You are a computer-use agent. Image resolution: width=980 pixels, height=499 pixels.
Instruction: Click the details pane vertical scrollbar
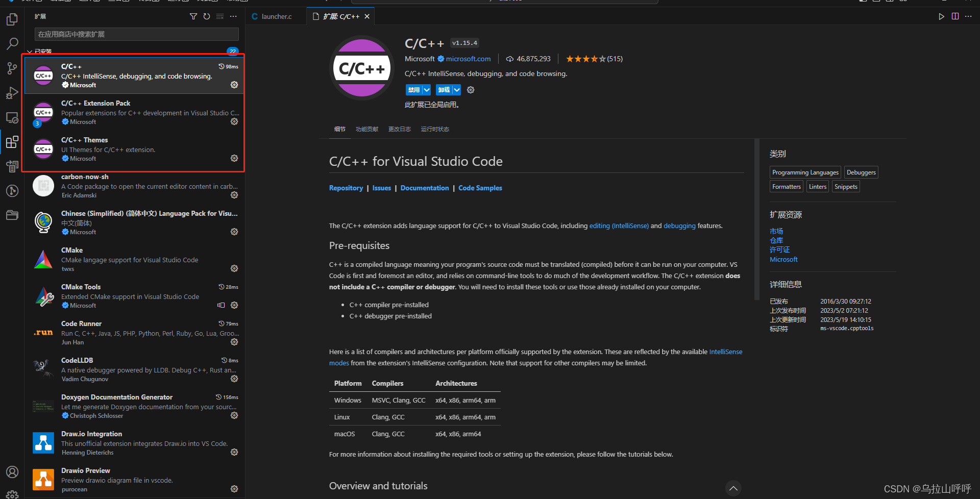pos(756,219)
